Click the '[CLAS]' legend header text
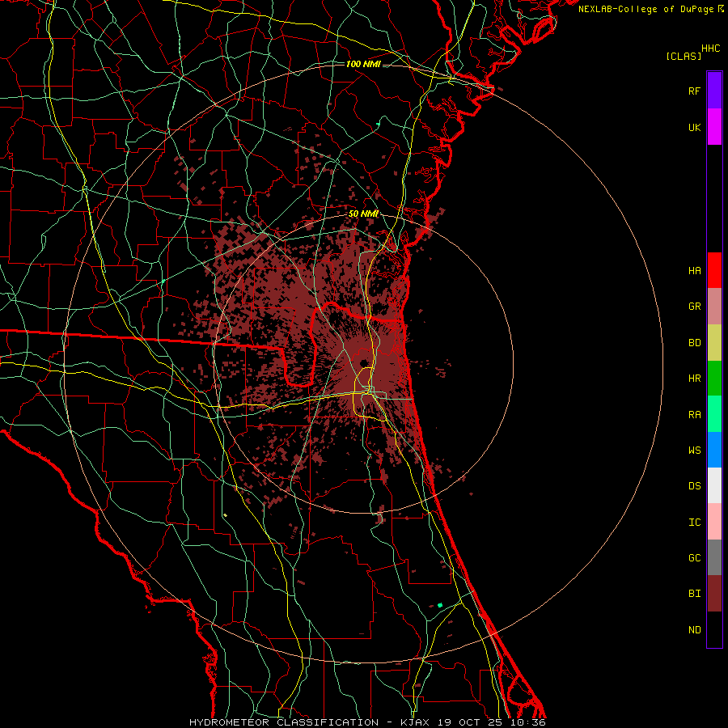This screenshot has height=728, width=728. pyautogui.click(x=684, y=56)
